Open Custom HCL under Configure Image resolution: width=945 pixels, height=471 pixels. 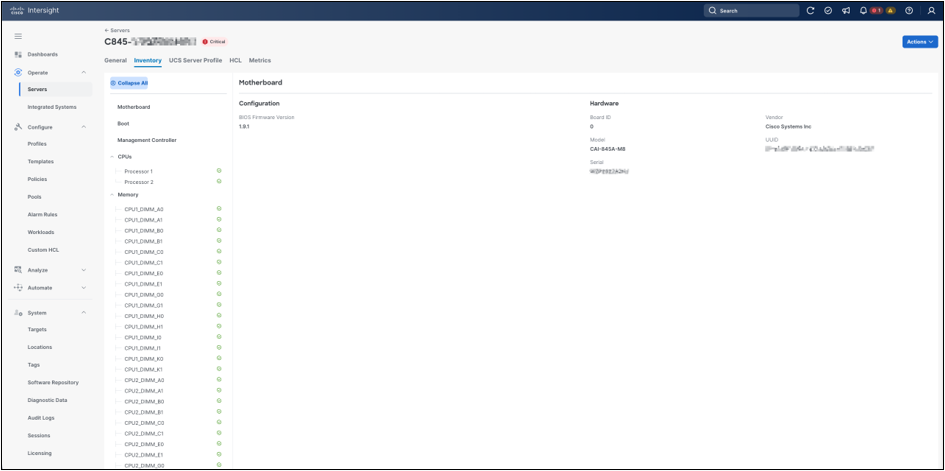click(43, 249)
